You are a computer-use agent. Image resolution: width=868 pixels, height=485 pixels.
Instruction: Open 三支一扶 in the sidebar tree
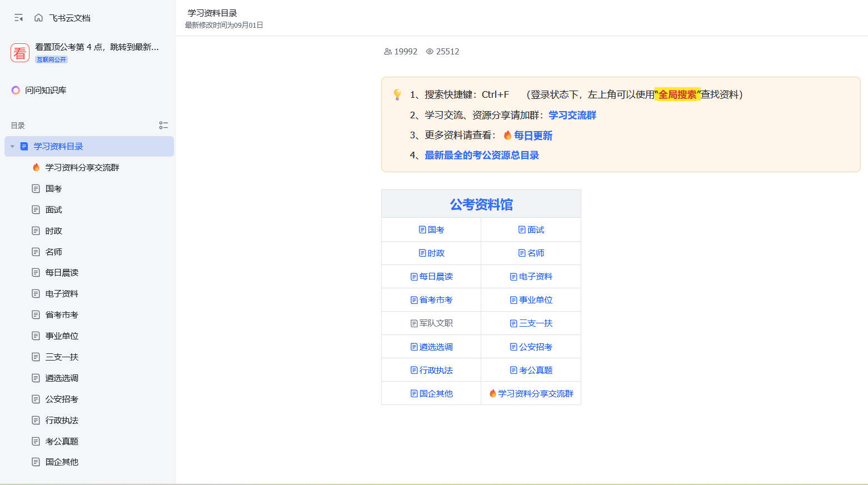[x=62, y=357]
